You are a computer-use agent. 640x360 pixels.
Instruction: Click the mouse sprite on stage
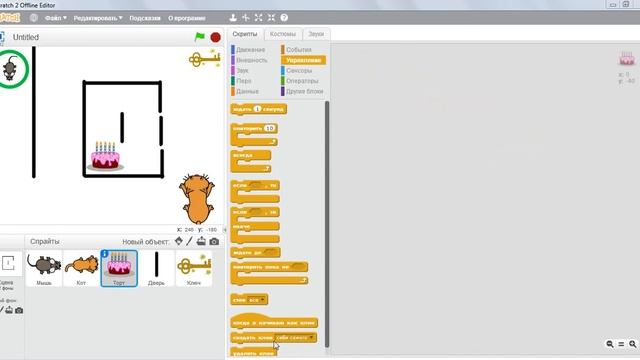(10, 68)
